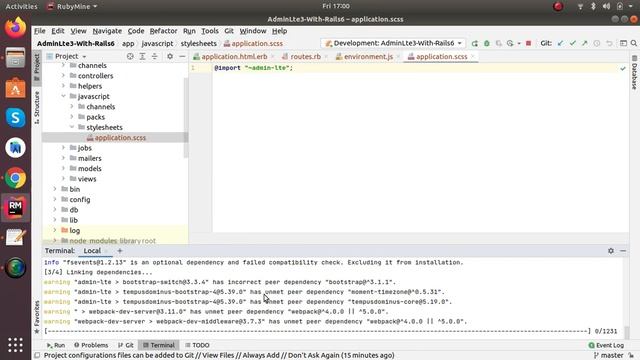Click Git Rollback icon

(609, 43)
